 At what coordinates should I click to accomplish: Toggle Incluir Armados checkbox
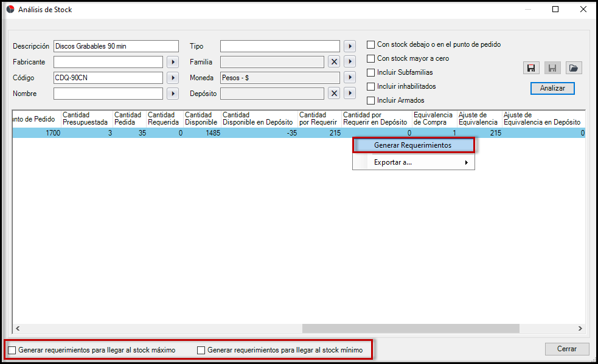(x=370, y=101)
